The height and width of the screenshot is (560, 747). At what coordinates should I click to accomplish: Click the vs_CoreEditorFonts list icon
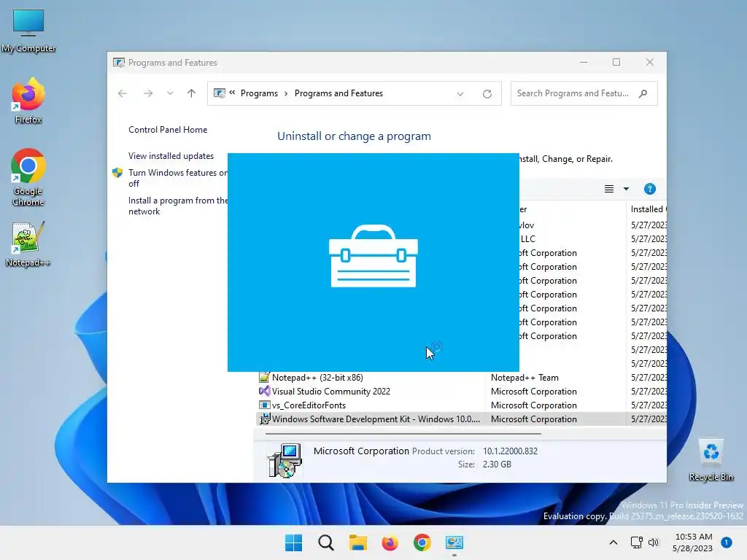pos(264,405)
